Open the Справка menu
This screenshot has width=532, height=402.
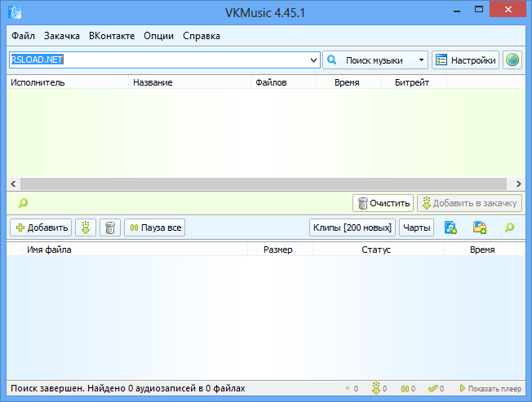202,36
